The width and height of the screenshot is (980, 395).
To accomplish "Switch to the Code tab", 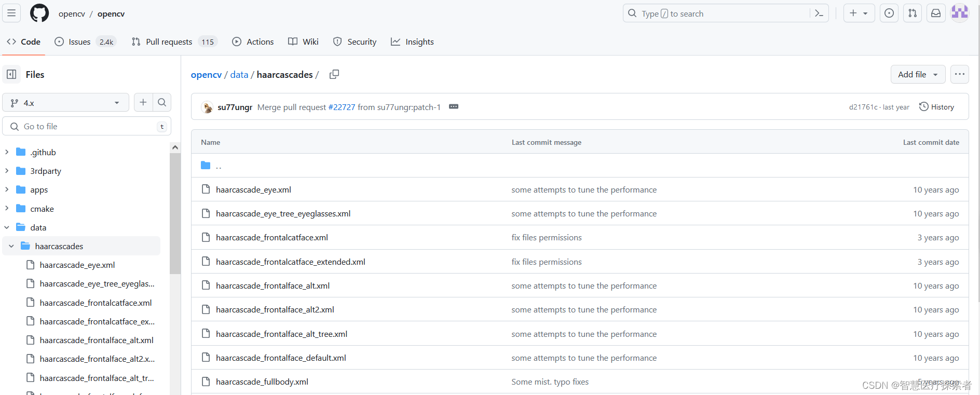I will point(24,42).
